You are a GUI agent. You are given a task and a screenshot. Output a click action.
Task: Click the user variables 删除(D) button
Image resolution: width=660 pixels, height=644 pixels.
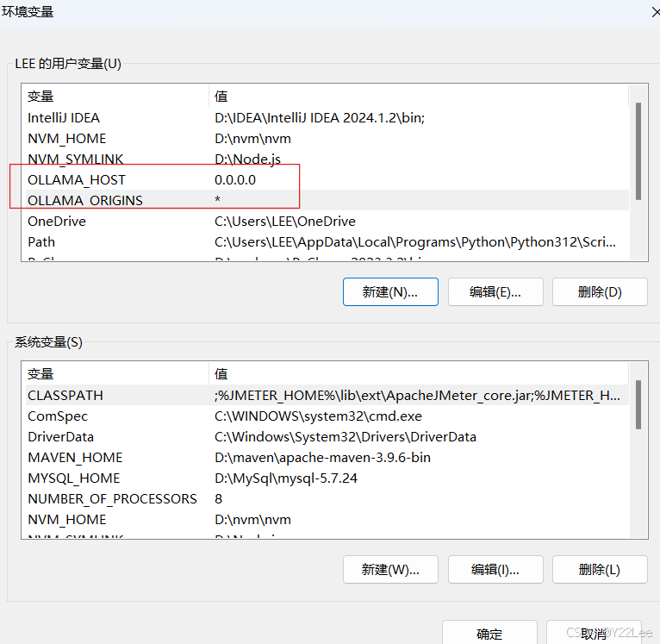coord(600,291)
